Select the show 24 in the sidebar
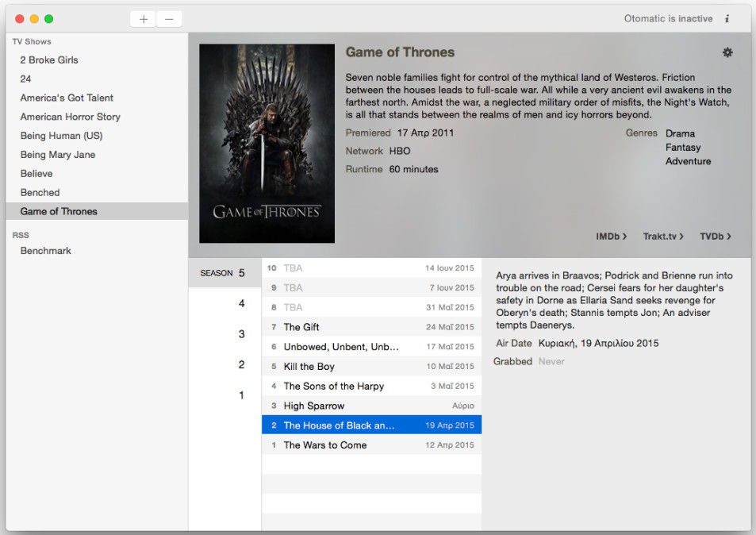The height and width of the screenshot is (535, 756). click(97, 79)
